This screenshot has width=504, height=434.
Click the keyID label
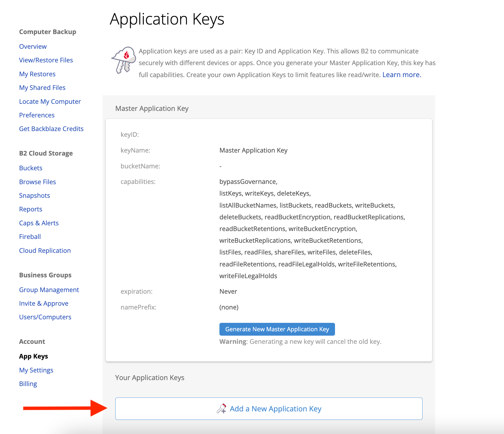tap(130, 135)
